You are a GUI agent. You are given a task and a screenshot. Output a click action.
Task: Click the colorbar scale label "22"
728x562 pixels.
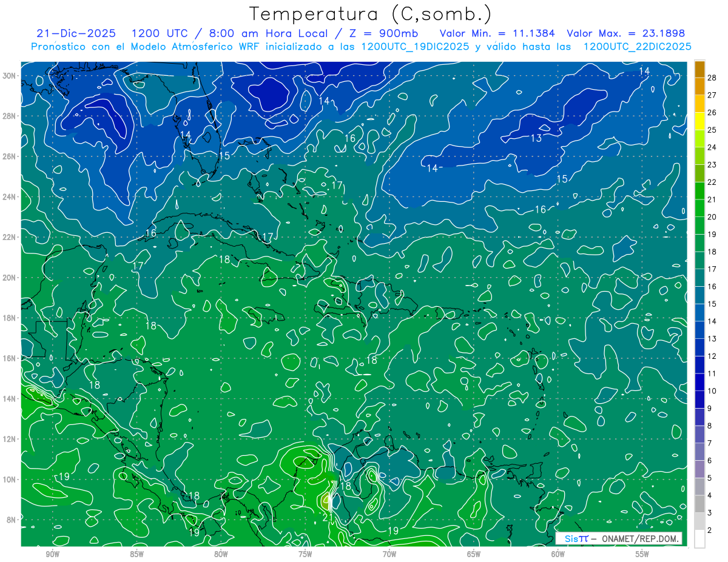712,182
